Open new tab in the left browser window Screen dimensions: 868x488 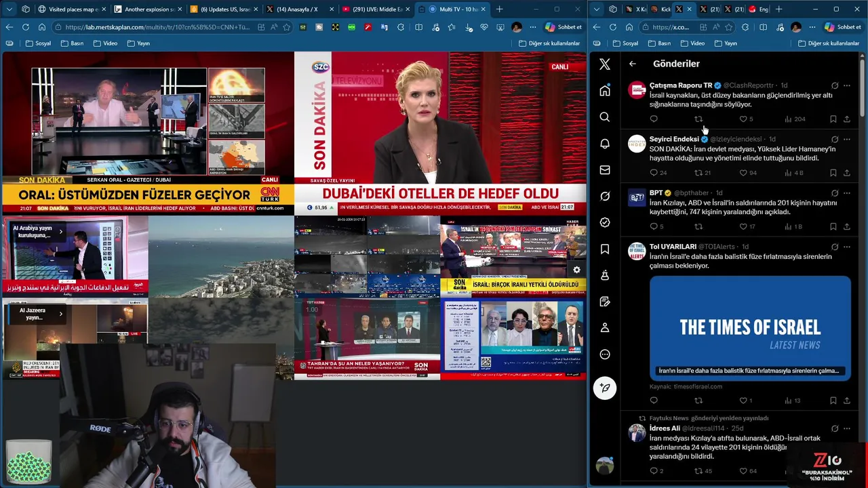[x=500, y=9]
